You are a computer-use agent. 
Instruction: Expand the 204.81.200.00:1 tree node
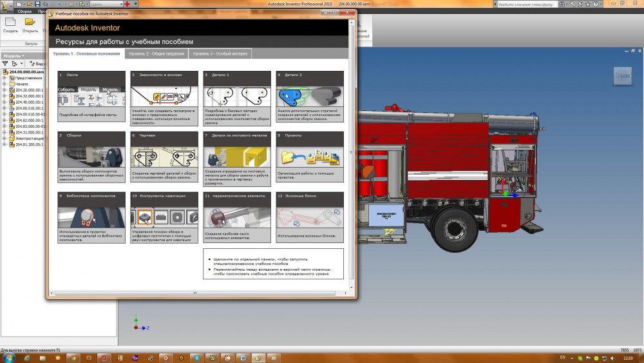click(x=5, y=144)
